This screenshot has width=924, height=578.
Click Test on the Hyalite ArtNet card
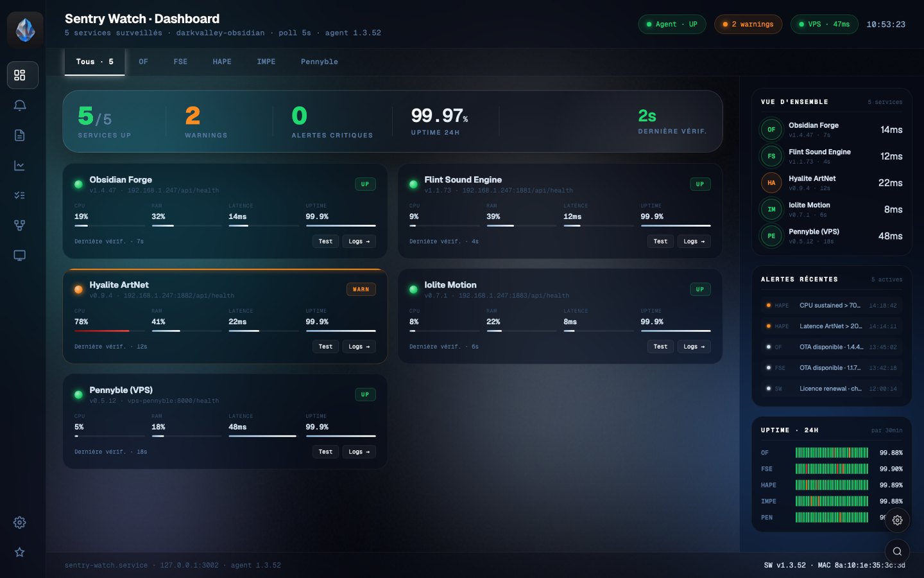[x=325, y=347]
